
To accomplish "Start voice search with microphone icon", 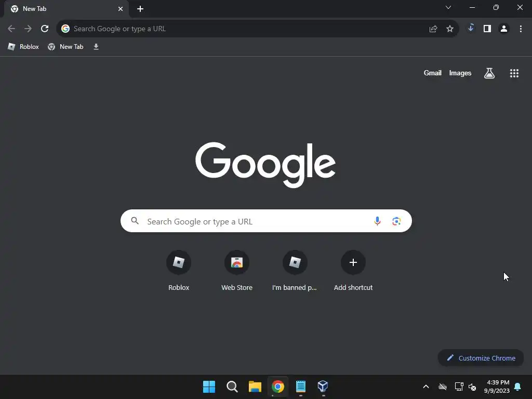I will coord(377,221).
